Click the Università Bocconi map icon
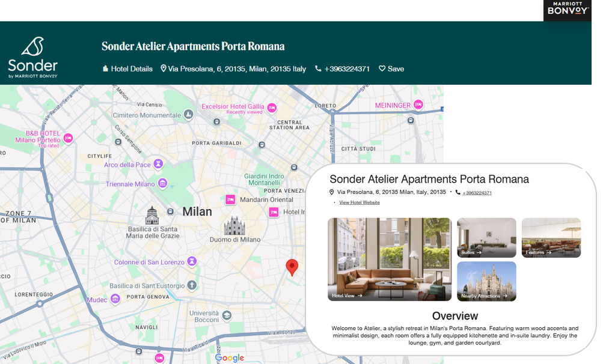The height and width of the screenshot is (364, 603). pos(227,315)
